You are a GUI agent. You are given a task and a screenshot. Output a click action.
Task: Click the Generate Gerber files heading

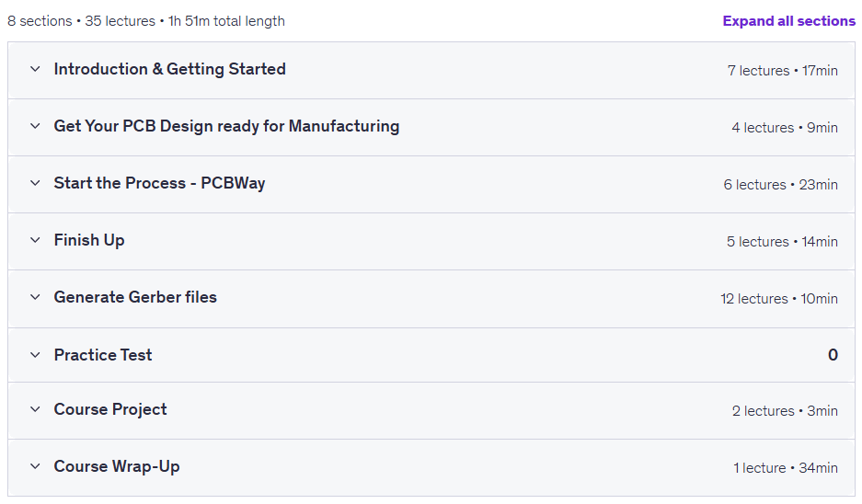135,297
